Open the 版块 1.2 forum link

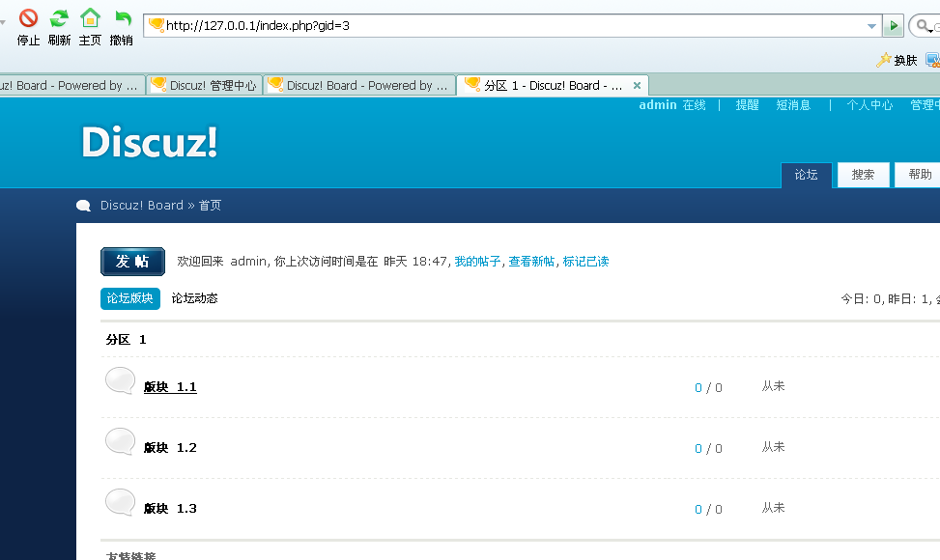170,448
